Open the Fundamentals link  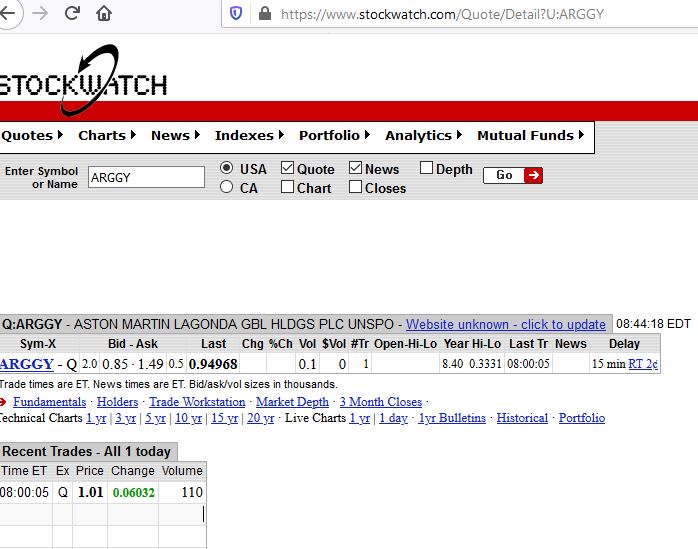[x=49, y=402]
